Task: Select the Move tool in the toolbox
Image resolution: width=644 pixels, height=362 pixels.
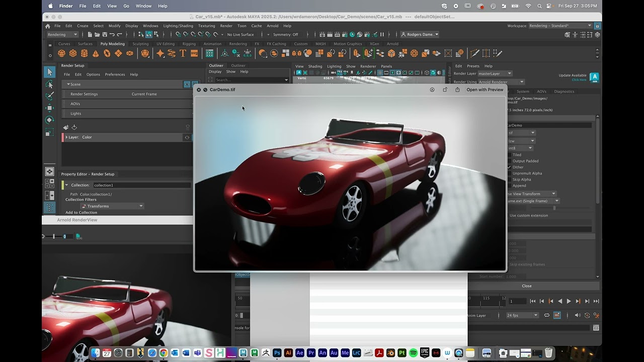Action: click(49, 108)
